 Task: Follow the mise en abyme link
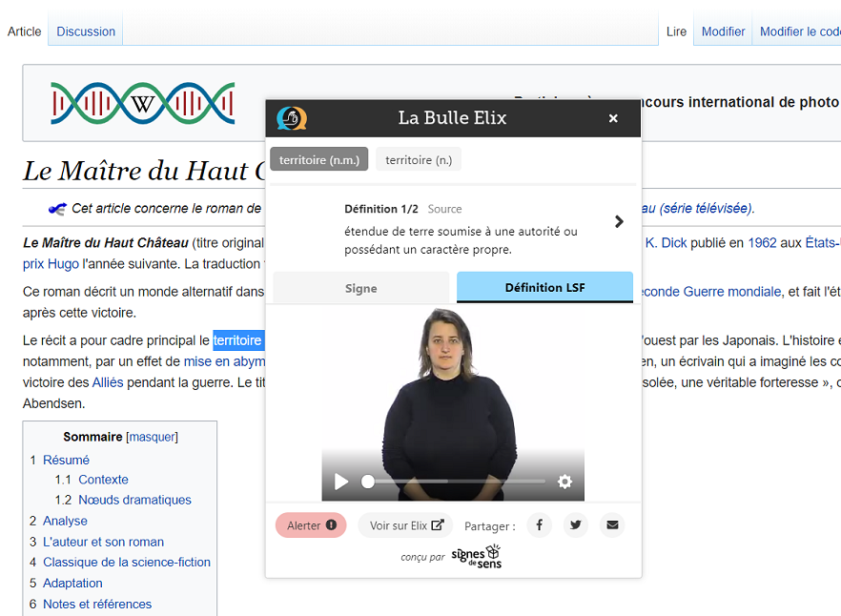pos(225,361)
